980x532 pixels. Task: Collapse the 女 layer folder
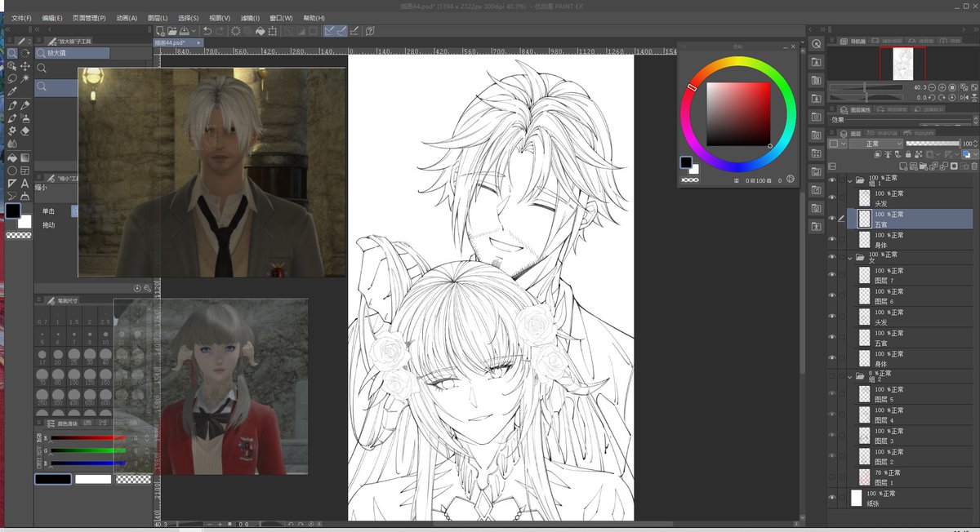point(850,258)
